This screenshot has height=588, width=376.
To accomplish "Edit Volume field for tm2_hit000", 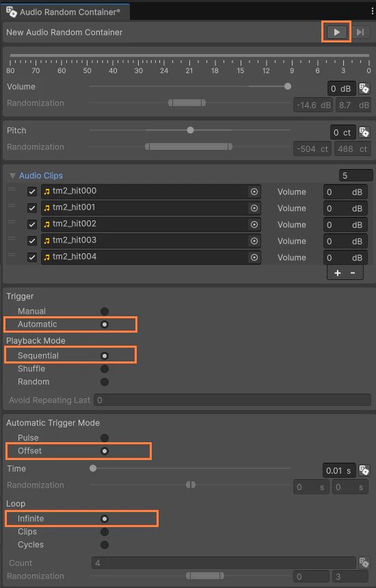I will 345,192.
